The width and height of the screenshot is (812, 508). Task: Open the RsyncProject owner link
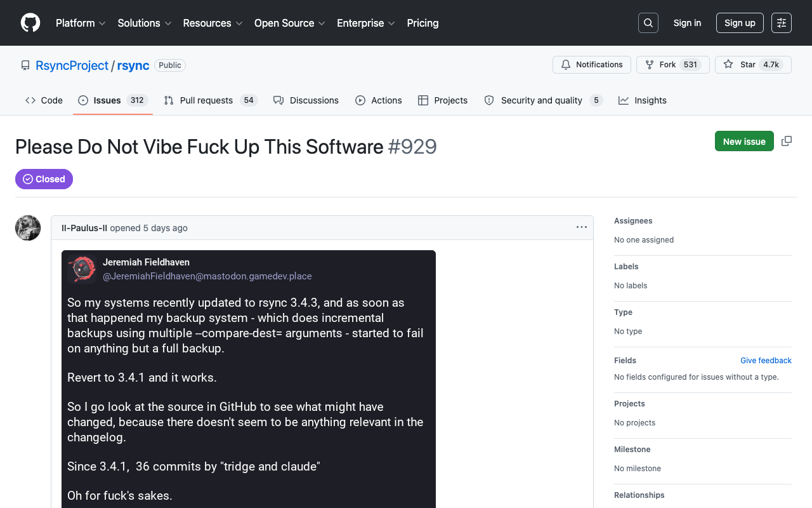pyautogui.click(x=72, y=65)
